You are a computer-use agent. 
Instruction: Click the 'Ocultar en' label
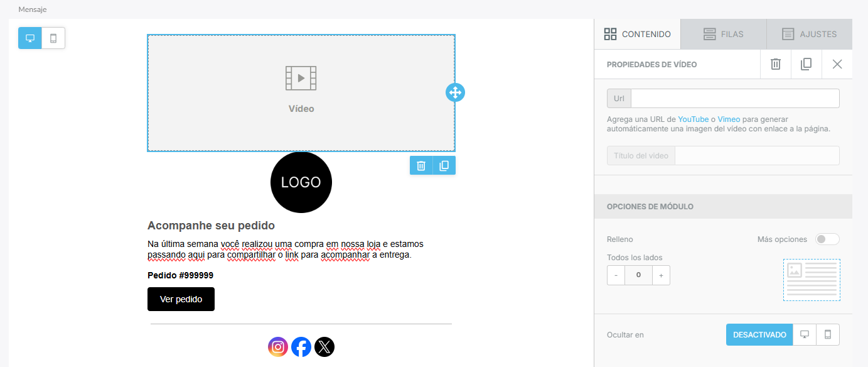coord(625,335)
